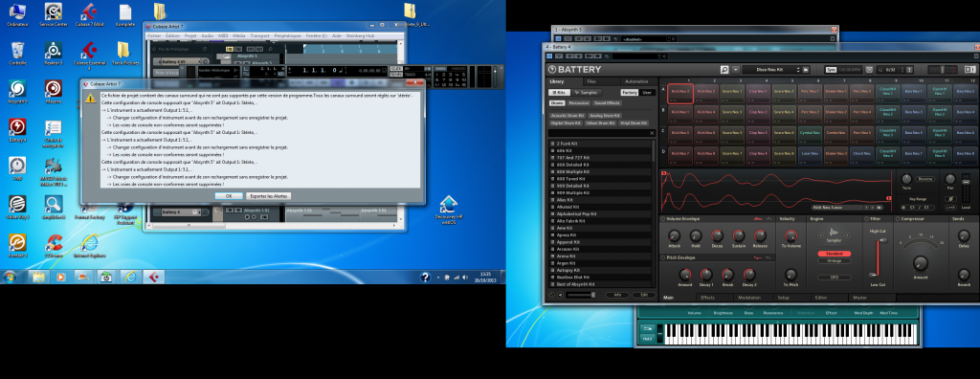Click the view layout icon in Battery header
The height and width of the screenshot is (379, 980).
[x=970, y=70]
